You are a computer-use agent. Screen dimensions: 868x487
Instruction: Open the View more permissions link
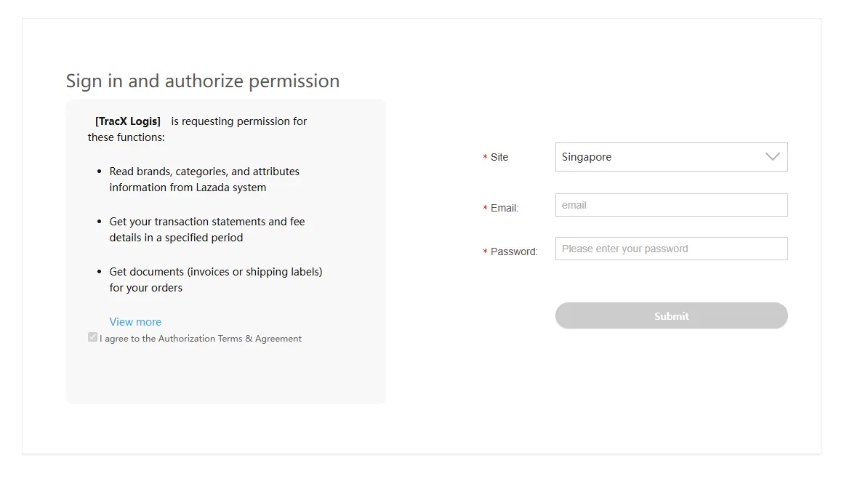point(135,322)
